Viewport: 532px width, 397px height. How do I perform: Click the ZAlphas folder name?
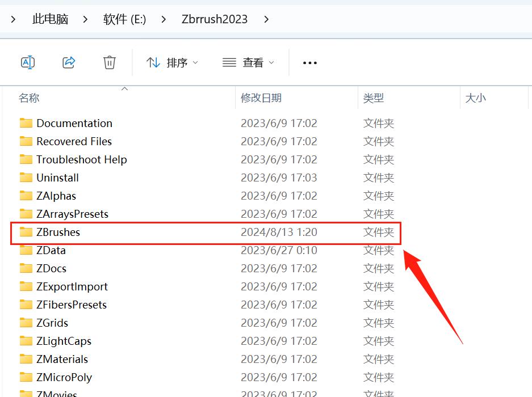pos(56,196)
